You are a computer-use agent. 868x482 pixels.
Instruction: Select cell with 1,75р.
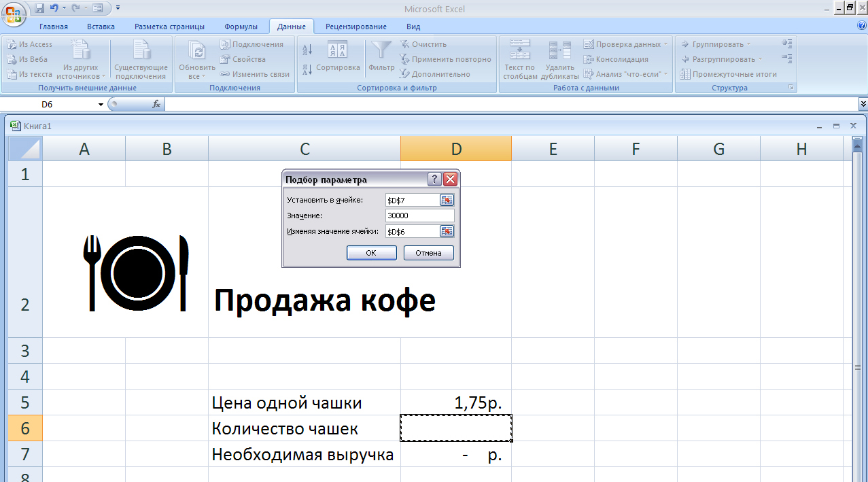[x=456, y=402]
